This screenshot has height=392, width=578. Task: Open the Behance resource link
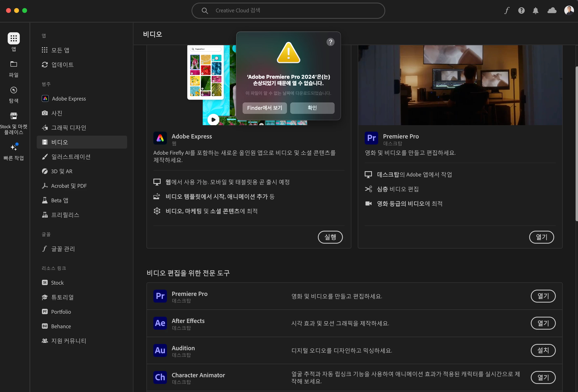[x=61, y=326]
